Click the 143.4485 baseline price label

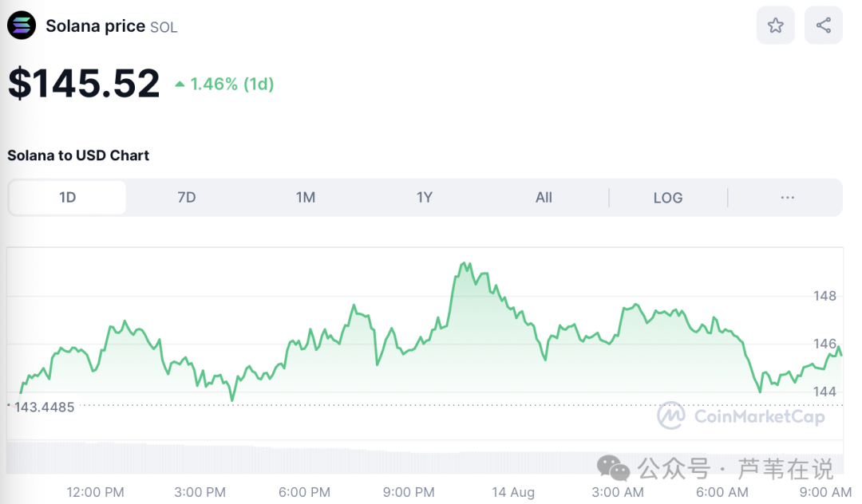(x=45, y=407)
